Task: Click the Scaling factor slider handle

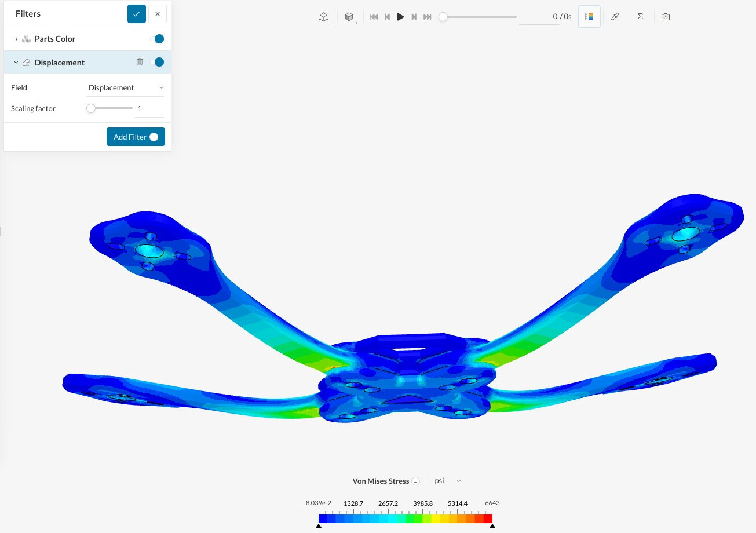Action: [x=91, y=108]
